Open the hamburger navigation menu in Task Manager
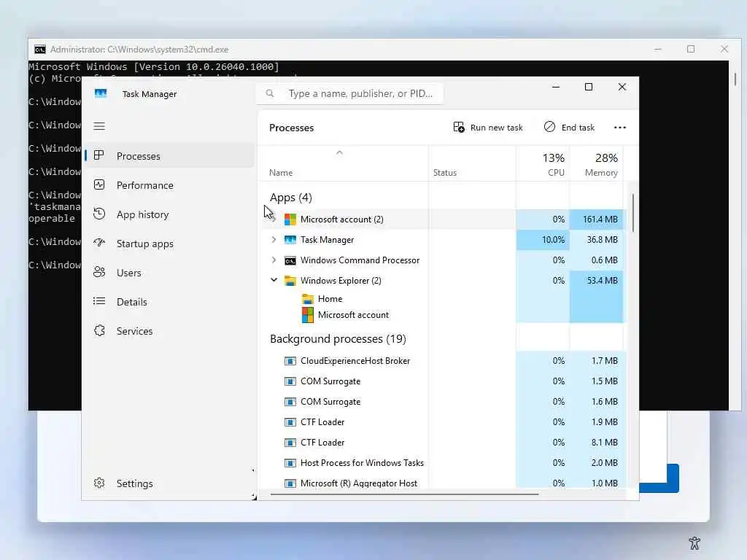Viewport: 747px width, 560px height. [99, 126]
